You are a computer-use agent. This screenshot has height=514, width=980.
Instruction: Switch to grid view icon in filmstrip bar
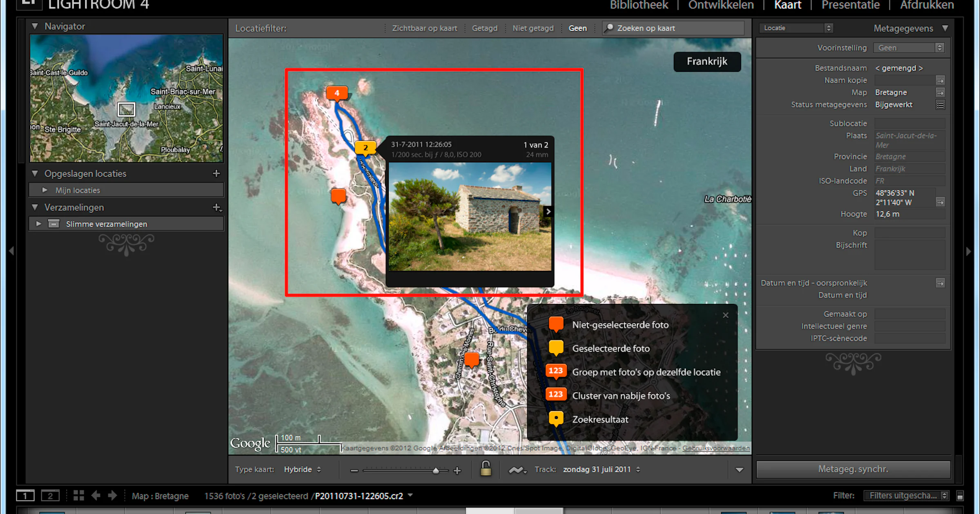pyautogui.click(x=78, y=496)
